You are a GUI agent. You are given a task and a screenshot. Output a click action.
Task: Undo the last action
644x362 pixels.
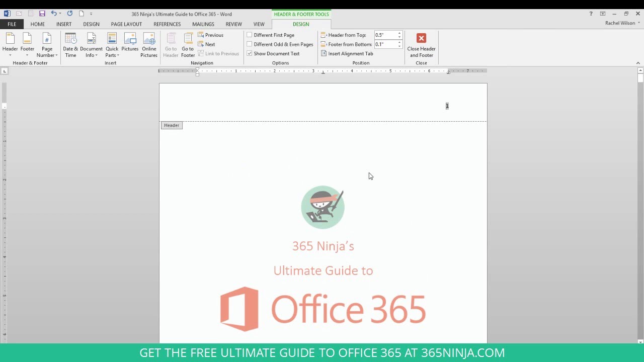(53, 14)
